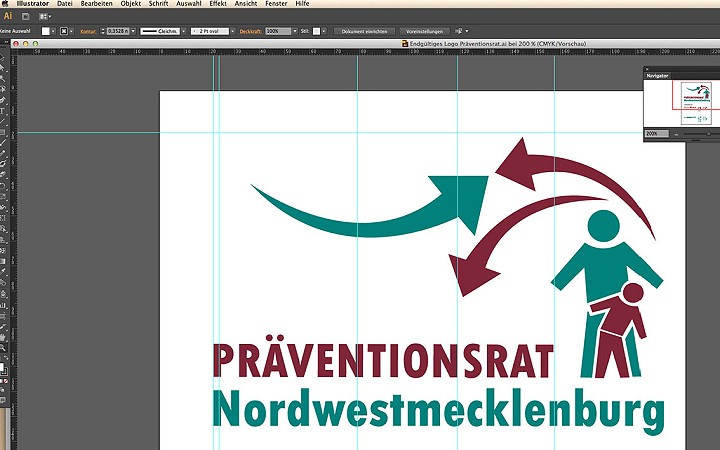This screenshot has height=450, width=720.
Task: Expand the opacity 100% dropdown arrow
Action: tap(295, 31)
